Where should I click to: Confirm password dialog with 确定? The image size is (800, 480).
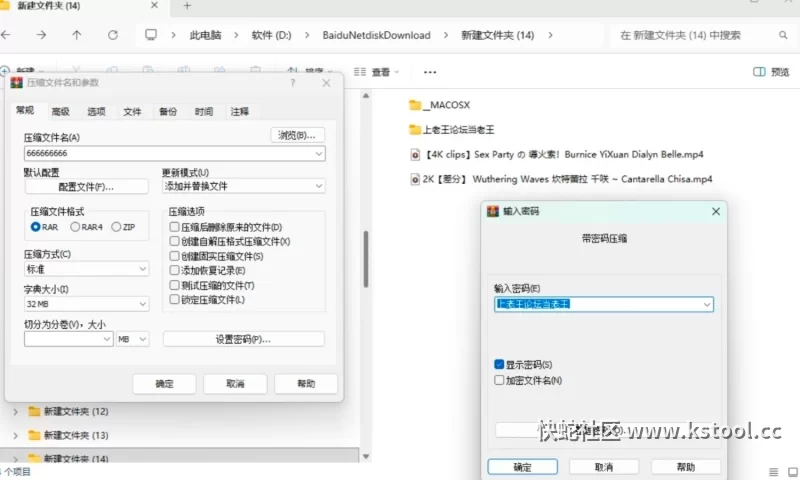coord(522,467)
